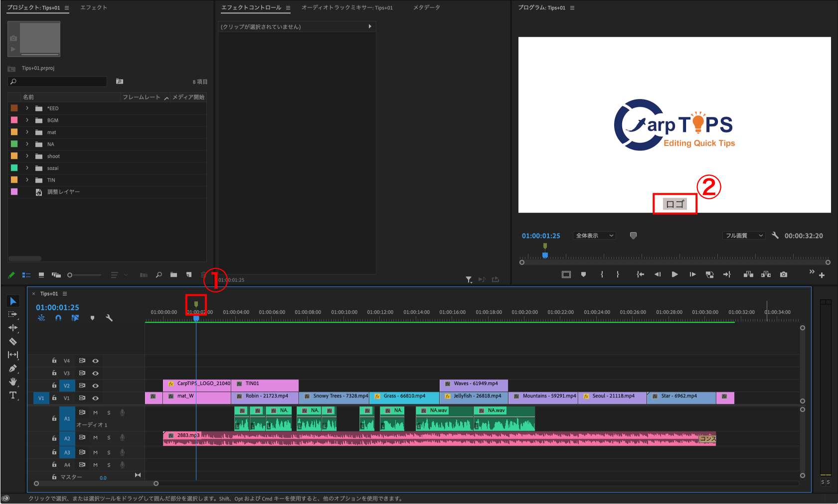The height and width of the screenshot is (504, 838).
Task: Open Program monitor settings wrench
Action: point(775,236)
